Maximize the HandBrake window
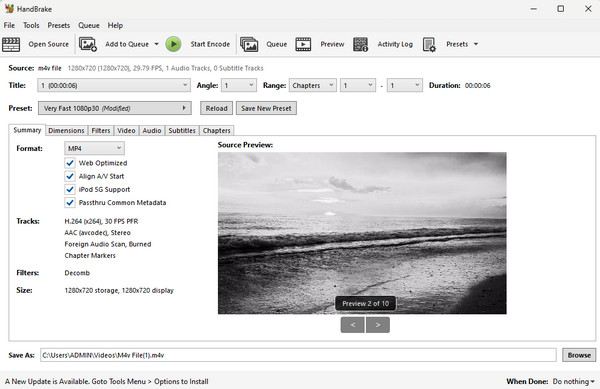Screen dimensions: 600x389 coord(561,8)
